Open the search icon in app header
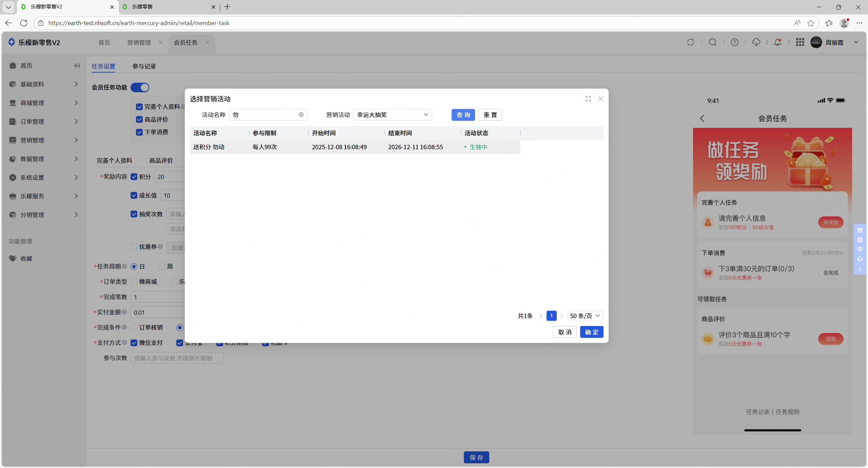 712,42
